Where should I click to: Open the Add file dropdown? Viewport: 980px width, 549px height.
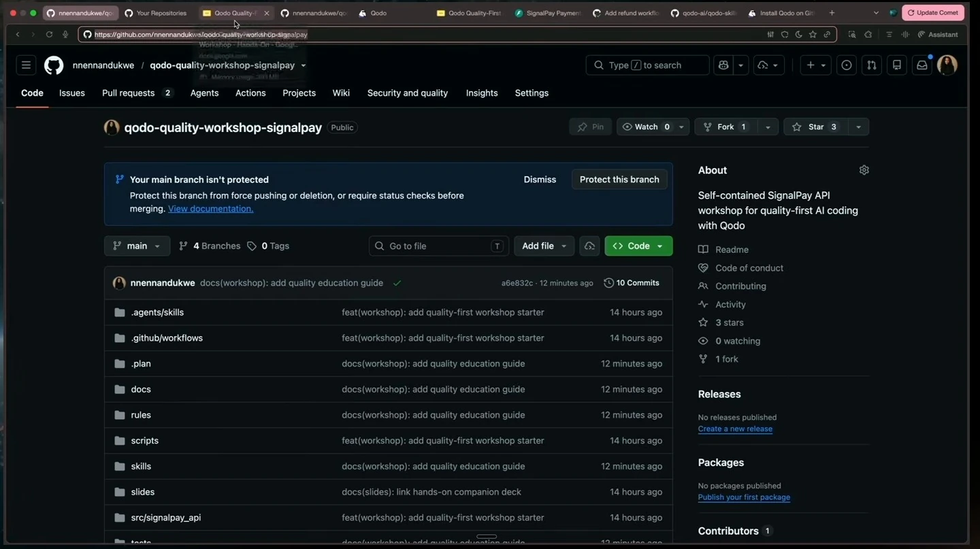point(544,246)
